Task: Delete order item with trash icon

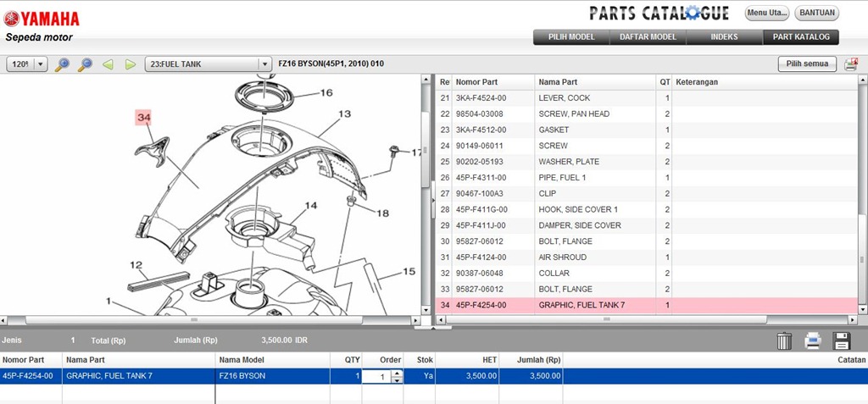Action: pos(785,340)
